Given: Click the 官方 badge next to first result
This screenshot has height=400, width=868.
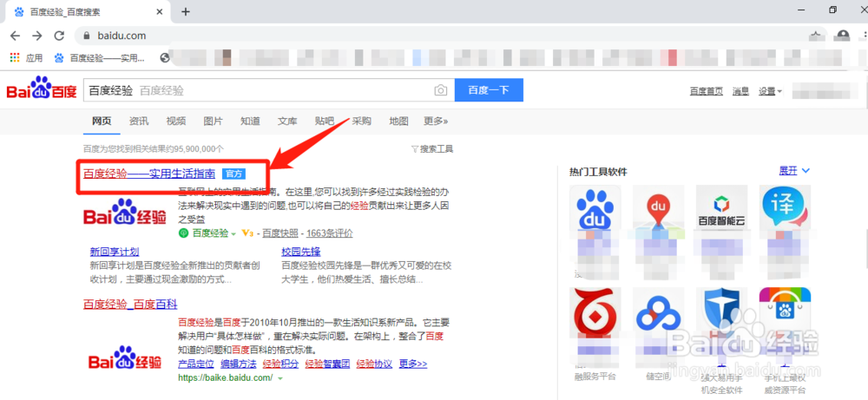Looking at the screenshot, I should (x=233, y=174).
